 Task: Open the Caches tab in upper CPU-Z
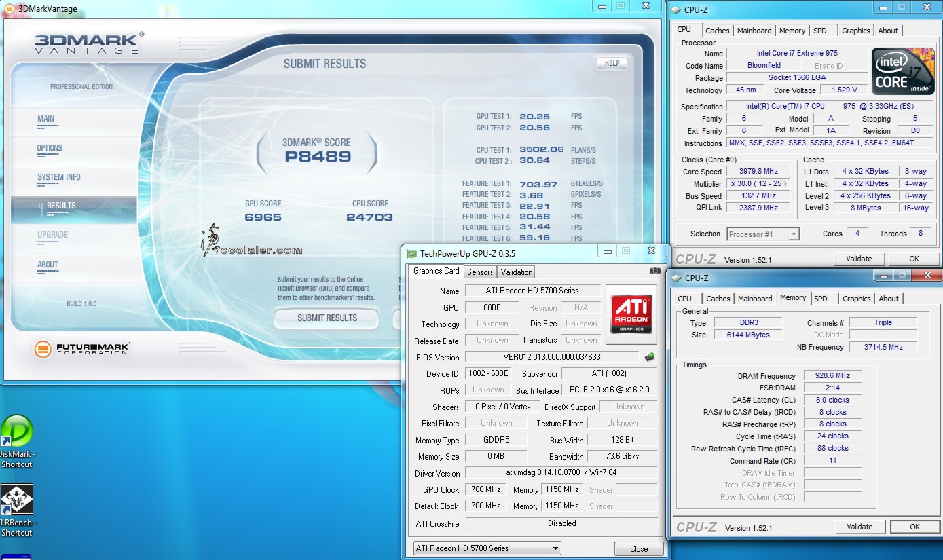717,31
